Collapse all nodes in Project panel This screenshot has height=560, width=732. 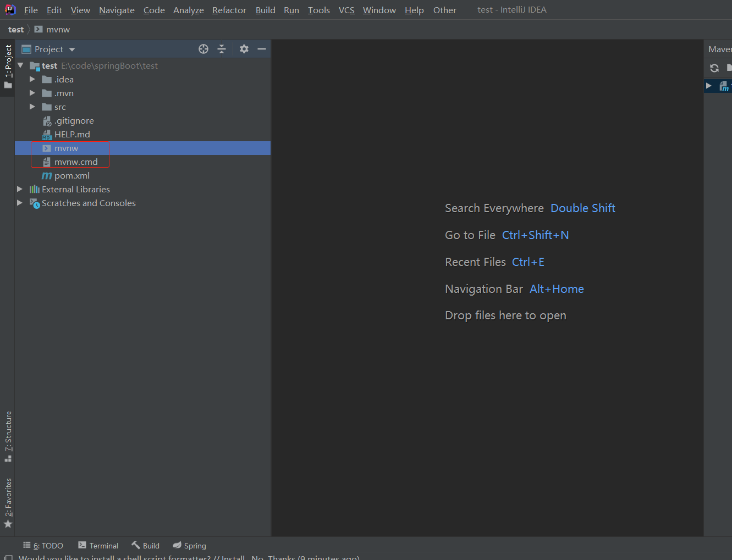(x=222, y=49)
